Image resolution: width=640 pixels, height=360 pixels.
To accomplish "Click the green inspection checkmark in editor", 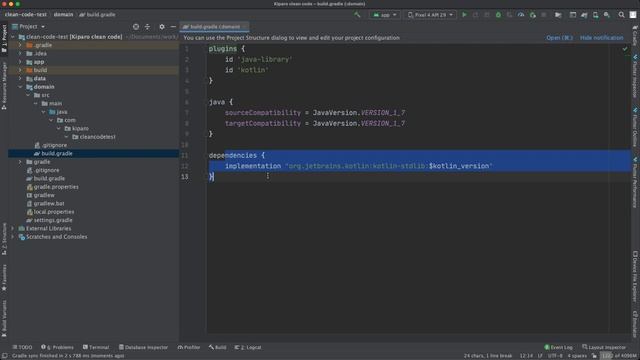I will [624, 49].
